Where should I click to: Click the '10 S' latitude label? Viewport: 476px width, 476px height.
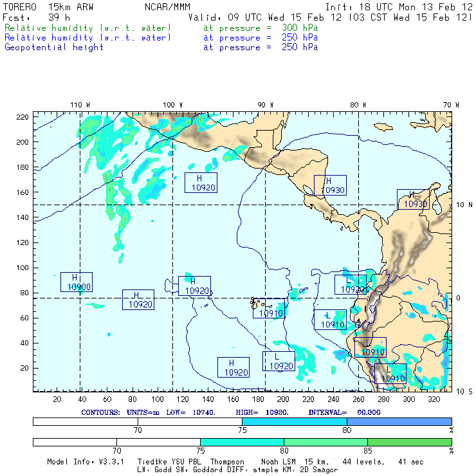click(x=464, y=392)
